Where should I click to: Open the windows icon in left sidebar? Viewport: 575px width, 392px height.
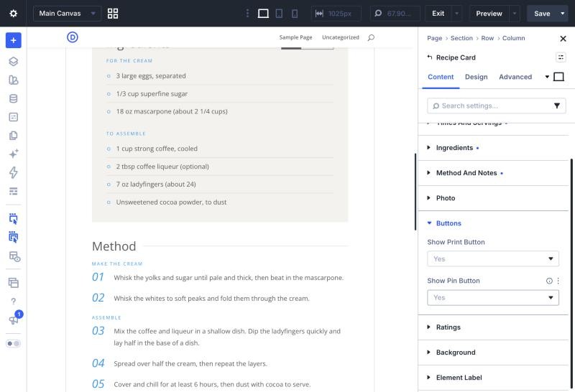tap(14, 283)
